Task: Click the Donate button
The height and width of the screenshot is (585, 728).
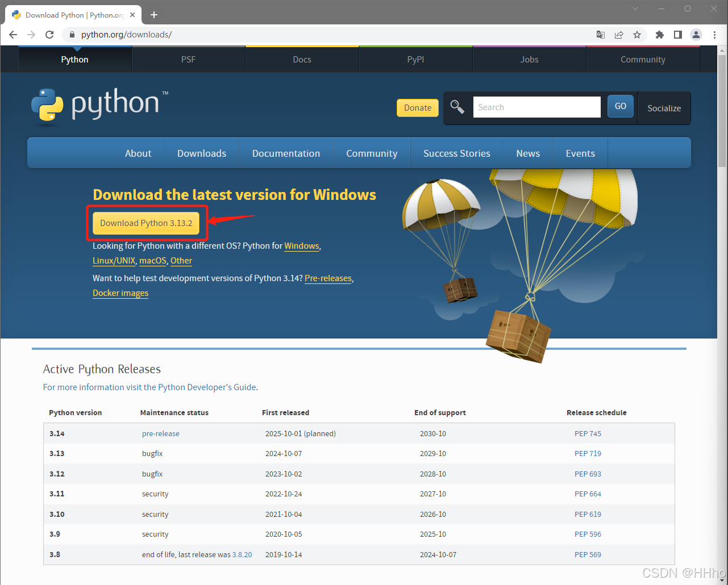Action: click(x=417, y=107)
